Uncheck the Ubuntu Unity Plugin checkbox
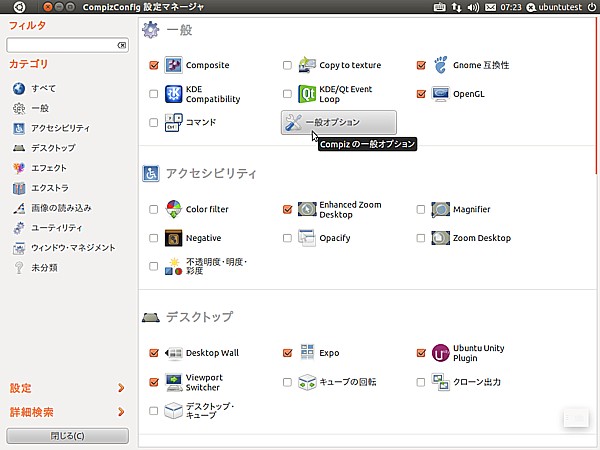 pos(421,353)
